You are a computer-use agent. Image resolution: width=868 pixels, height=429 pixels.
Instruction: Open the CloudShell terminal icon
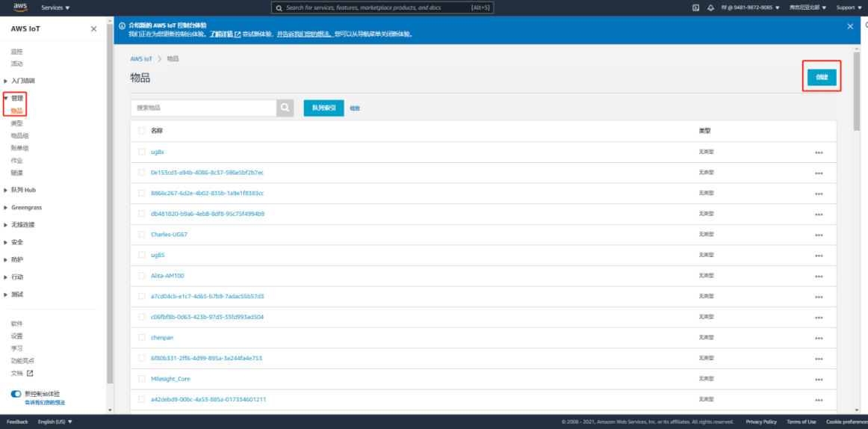pyautogui.click(x=696, y=7)
